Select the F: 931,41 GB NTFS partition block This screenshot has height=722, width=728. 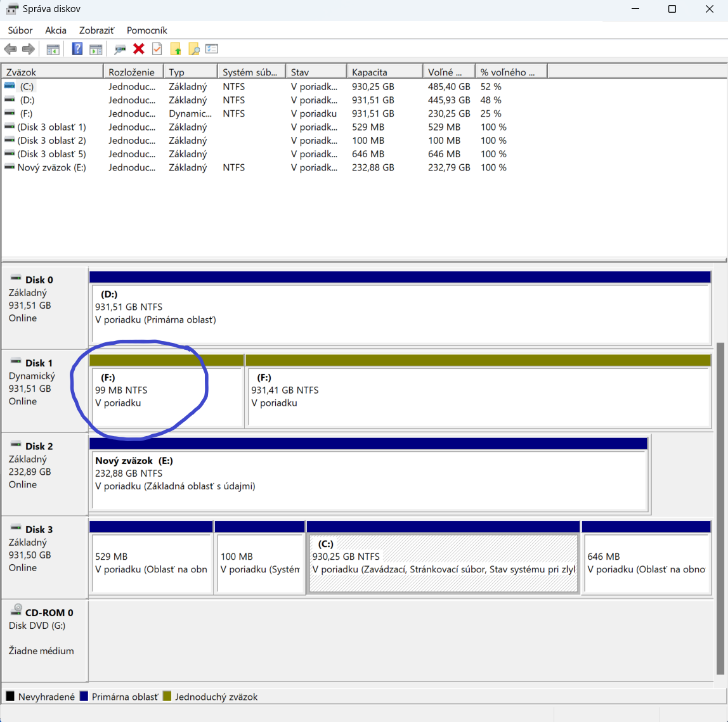click(x=478, y=391)
